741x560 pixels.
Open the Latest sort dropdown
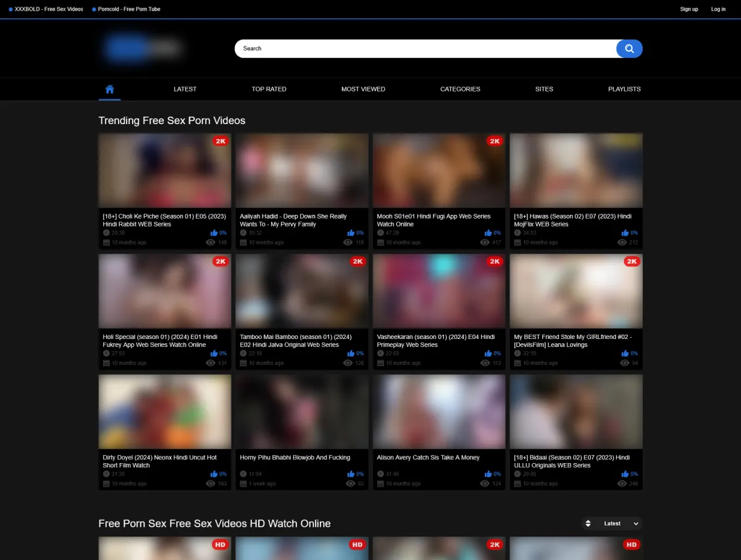point(612,524)
